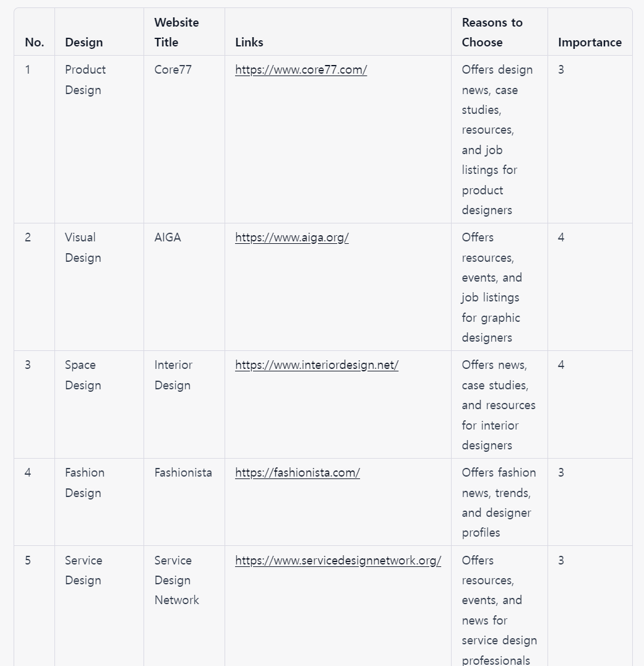Select the "Fashion Design" cell
The height and width of the screenshot is (666, 644).
click(x=85, y=483)
